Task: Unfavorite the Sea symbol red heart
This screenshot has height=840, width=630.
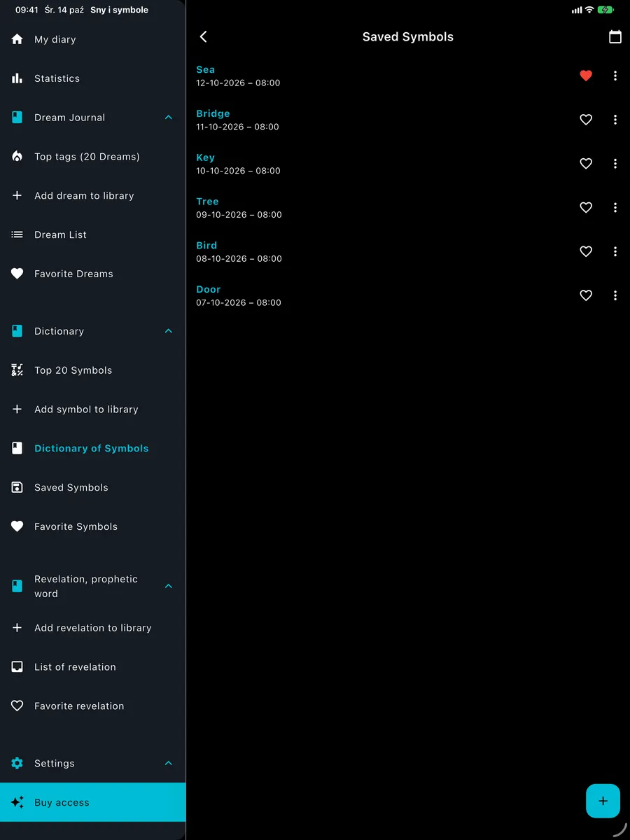Action: tap(586, 76)
